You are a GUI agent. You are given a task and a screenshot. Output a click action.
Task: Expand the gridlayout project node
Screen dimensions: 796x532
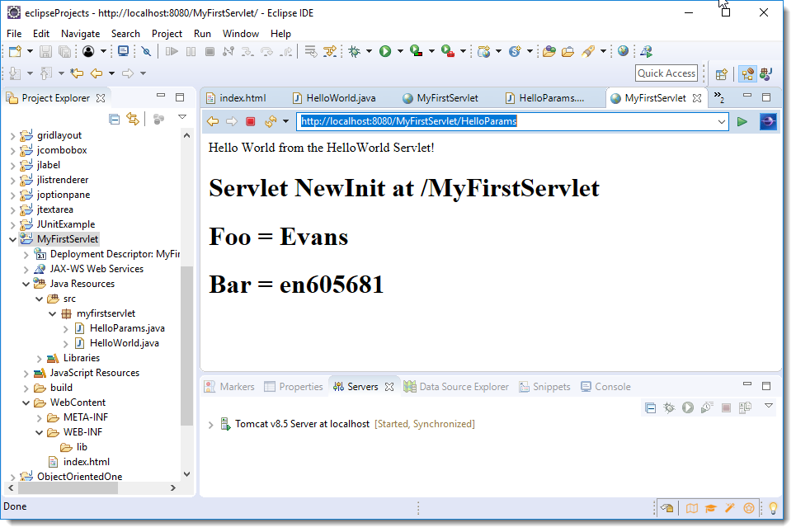click(x=12, y=135)
